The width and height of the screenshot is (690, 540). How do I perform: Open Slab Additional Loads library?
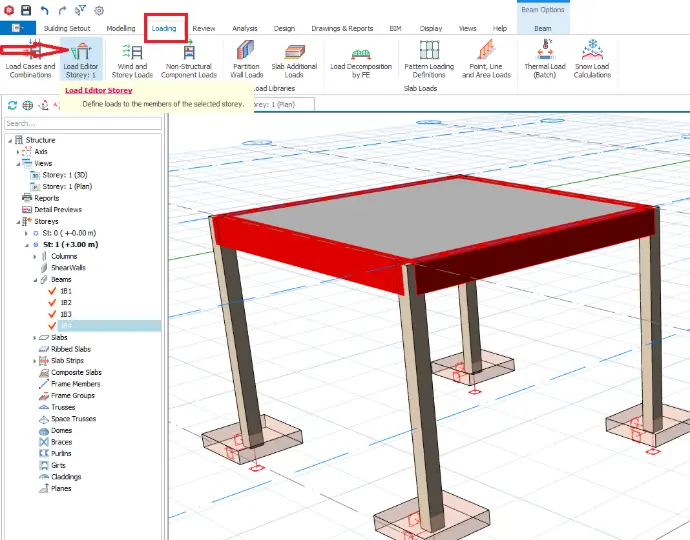coord(294,59)
